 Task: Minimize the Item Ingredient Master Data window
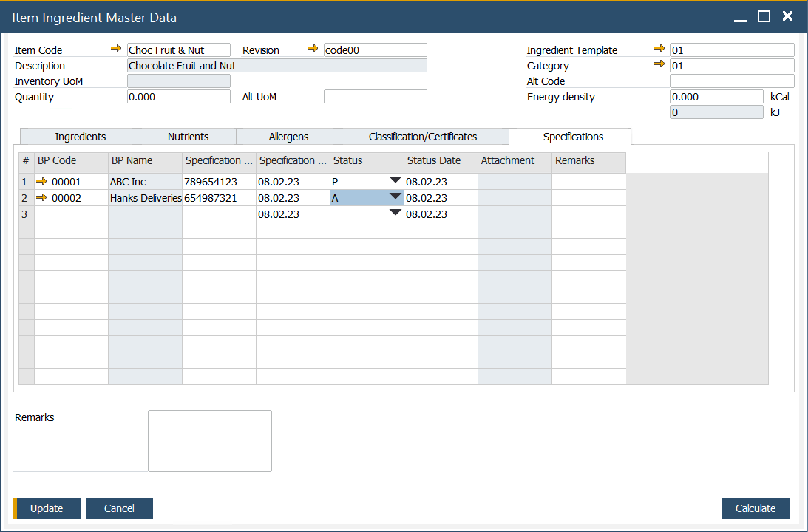click(x=740, y=16)
